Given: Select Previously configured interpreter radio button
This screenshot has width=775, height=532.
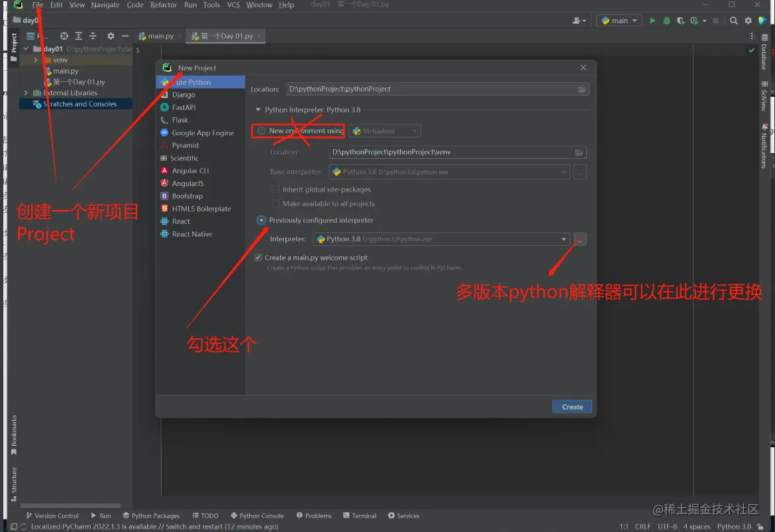Looking at the screenshot, I should (262, 221).
